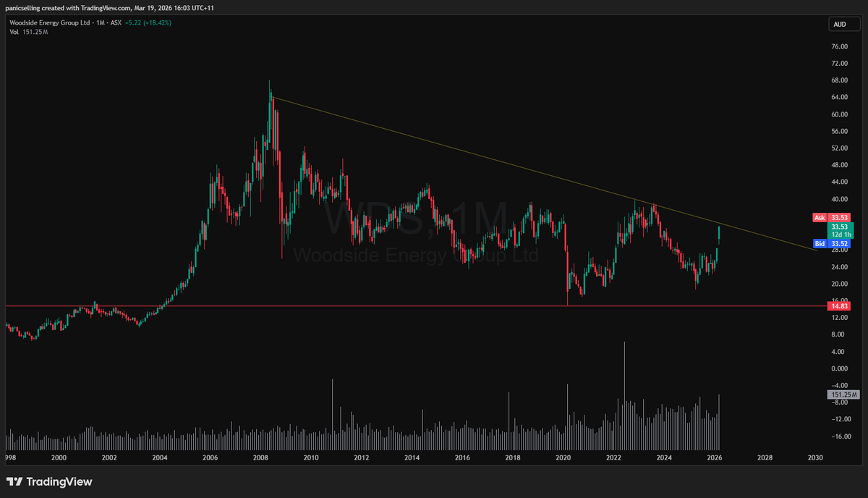
Task: Click the 12d 1h countdown label
Action: 843,234
